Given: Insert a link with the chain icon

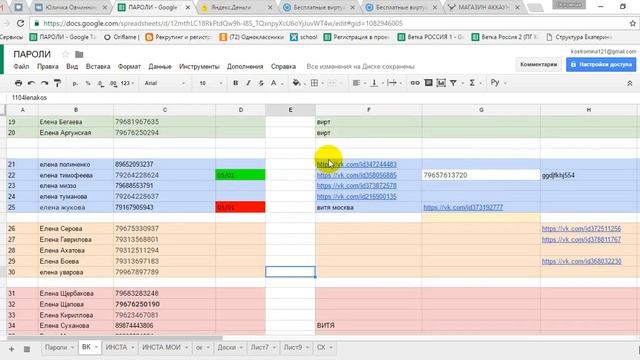Looking at the screenshot, I should 415,83.
